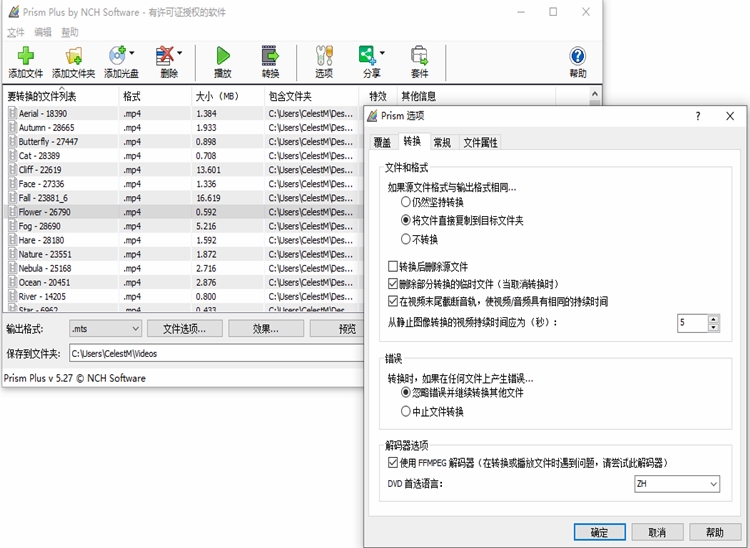Click file list scrollbar up arrow
750x548 pixels.
click(x=595, y=94)
